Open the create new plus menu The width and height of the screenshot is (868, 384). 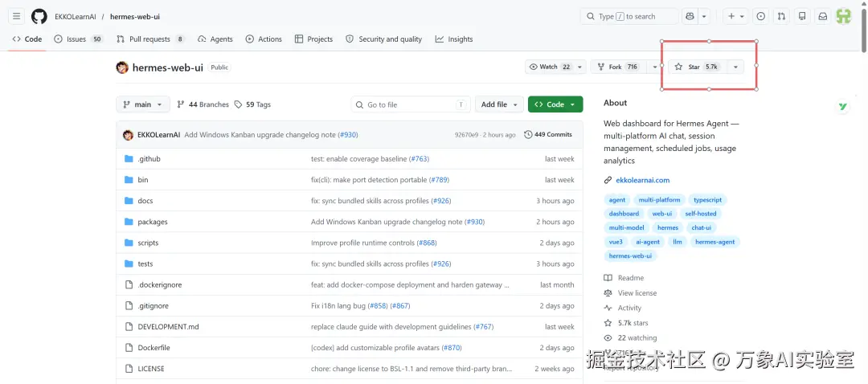coord(736,17)
